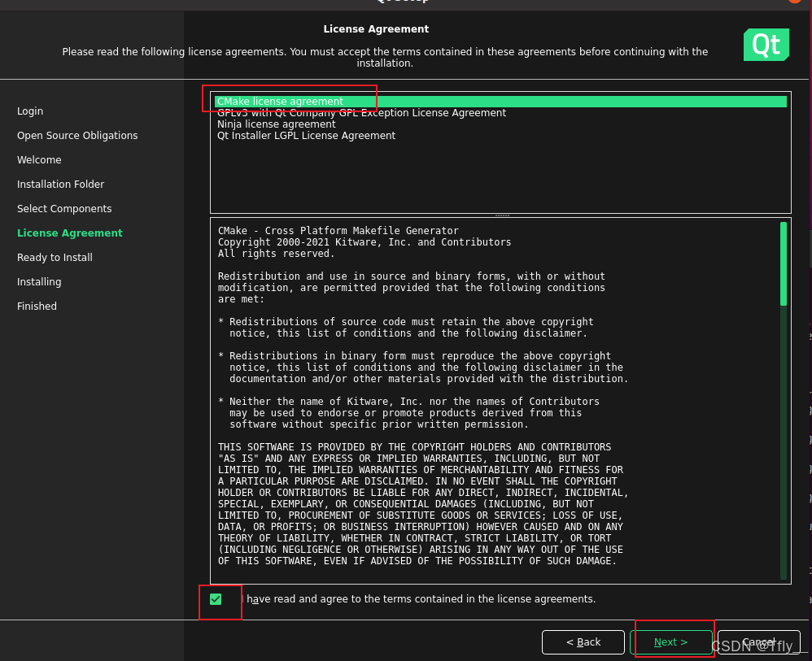Select the Welcome step in sidebar

pos(39,160)
